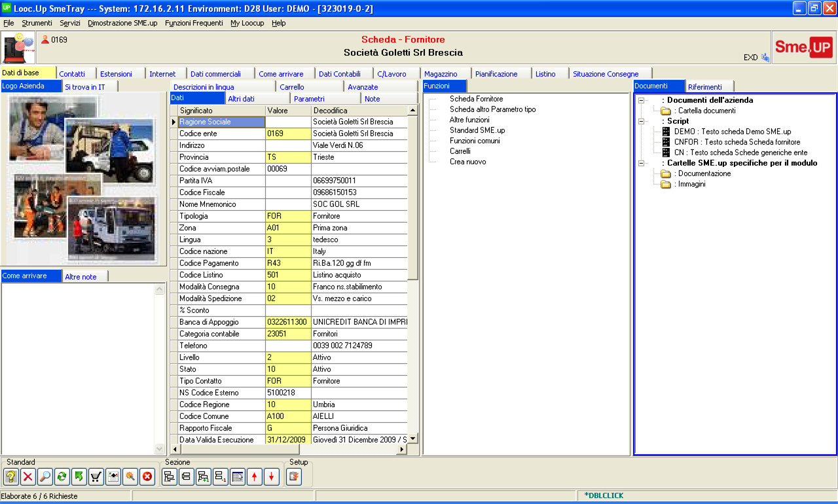Open the Servizi menu
The width and height of the screenshot is (838, 504).
70,23
